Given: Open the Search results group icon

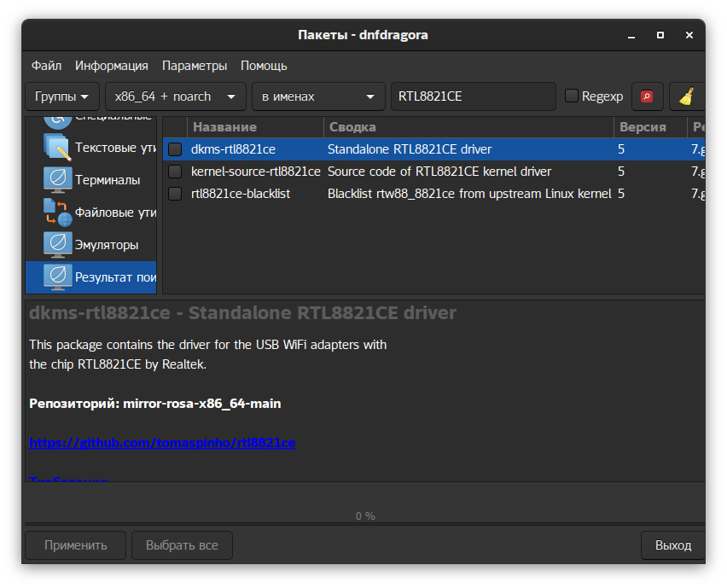Looking at the screenshot, I should click(x=57, y=277).
